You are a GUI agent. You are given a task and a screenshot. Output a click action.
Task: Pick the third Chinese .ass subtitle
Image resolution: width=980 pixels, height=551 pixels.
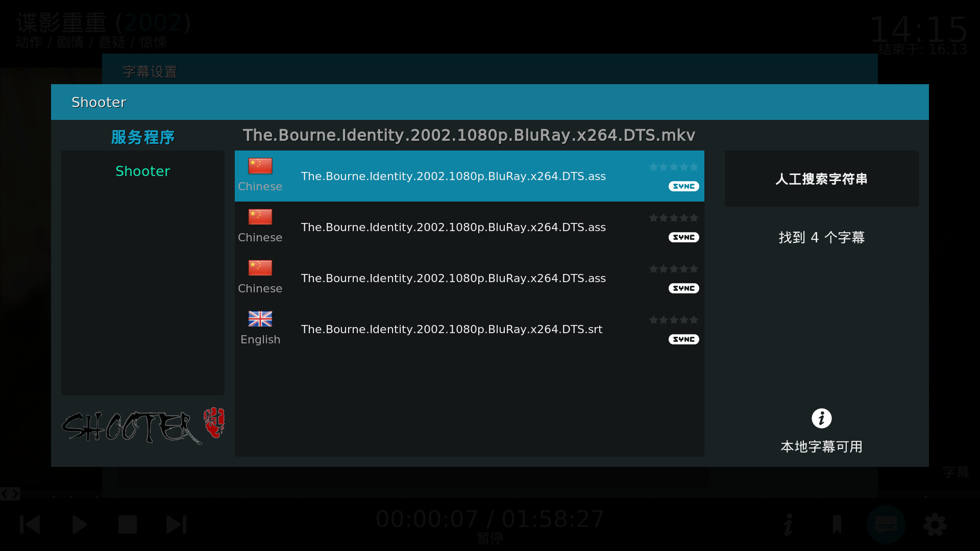pos(453,278)
